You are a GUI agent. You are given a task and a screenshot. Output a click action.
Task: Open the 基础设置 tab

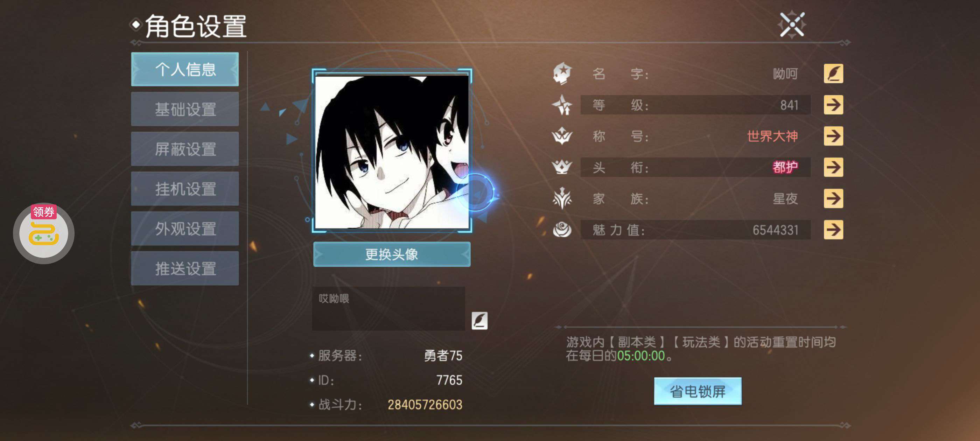pos(185,109)
